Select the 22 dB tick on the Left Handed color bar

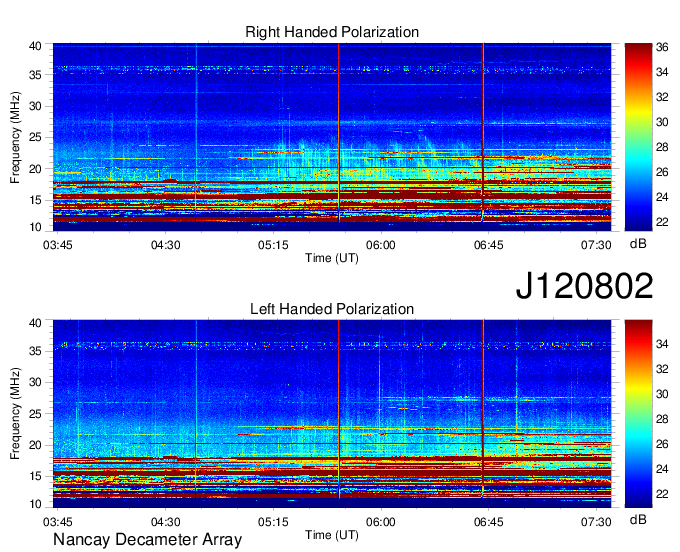662,494
